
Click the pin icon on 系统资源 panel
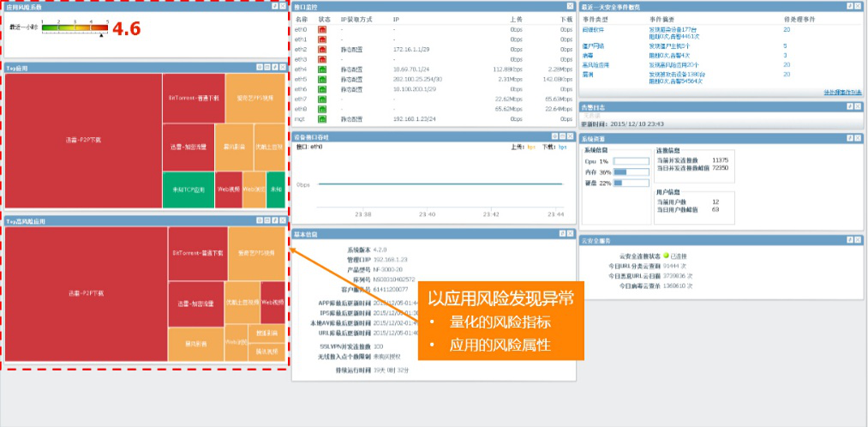pos(849,137)
